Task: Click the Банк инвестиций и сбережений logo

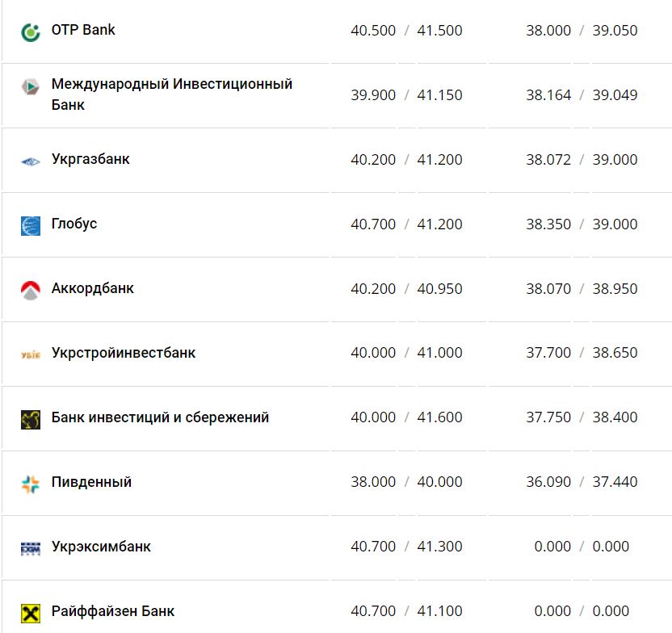Action: pyautogui.click(x=31, y=419)
